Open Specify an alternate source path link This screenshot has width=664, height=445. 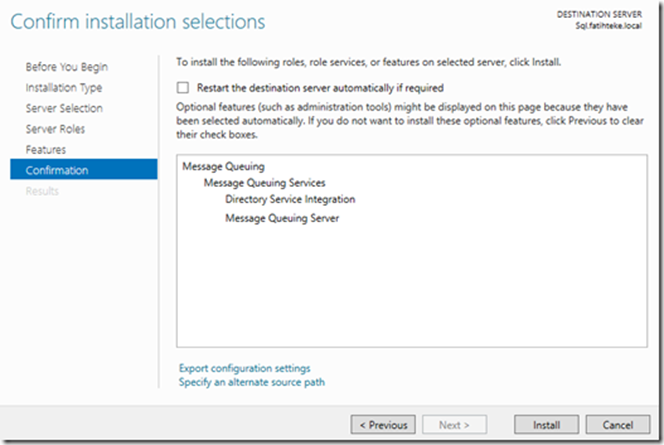pos(252,382)
